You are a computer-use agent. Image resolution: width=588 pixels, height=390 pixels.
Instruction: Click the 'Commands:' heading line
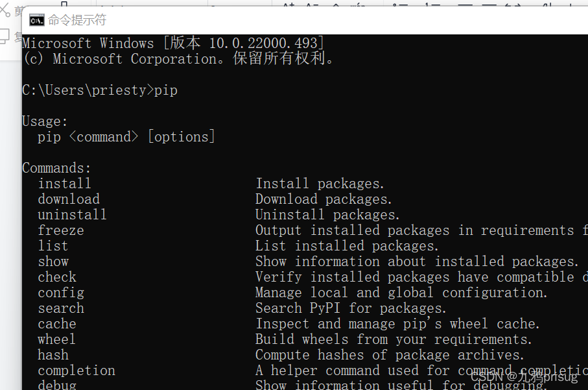point(56,168)
